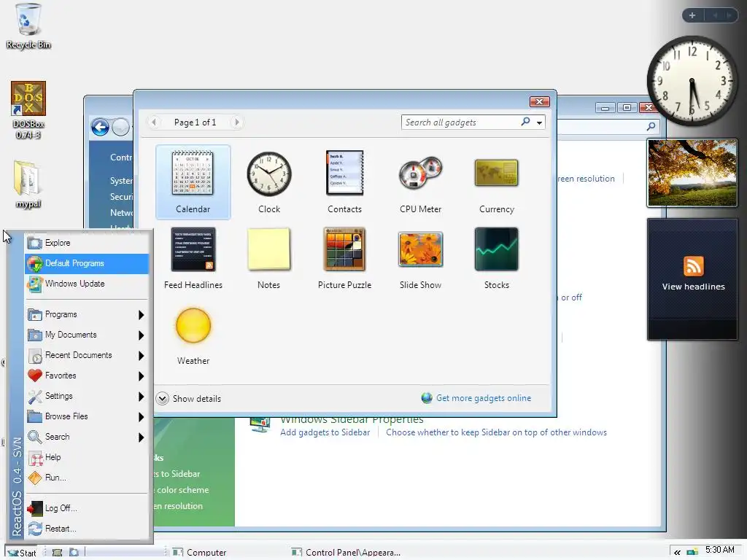The width and height of the screenshot is (747, 560).
Task: Select the CPU Meter gadget
Action: pyautogui.click(x=420, y=182)
